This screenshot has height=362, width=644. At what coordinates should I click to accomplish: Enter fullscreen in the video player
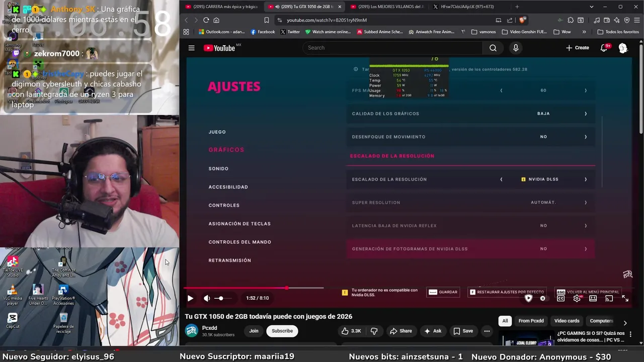pyautogui.click(x=625, y=298)
